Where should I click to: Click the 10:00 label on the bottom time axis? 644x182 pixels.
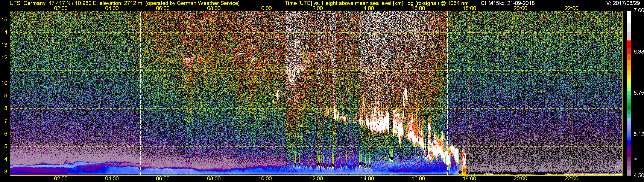[x=265, y=179]
